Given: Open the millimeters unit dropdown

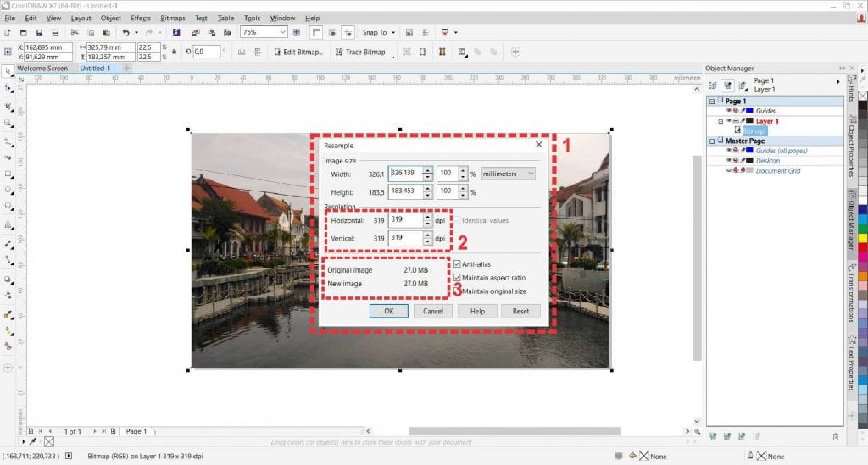Looking at the screenshot, I should point(508,173).
